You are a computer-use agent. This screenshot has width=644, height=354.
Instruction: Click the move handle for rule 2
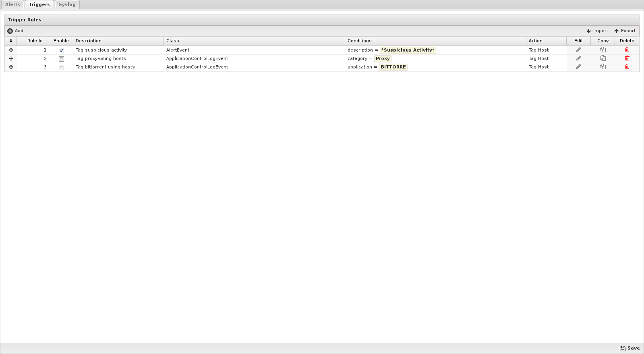pos(11,59)
